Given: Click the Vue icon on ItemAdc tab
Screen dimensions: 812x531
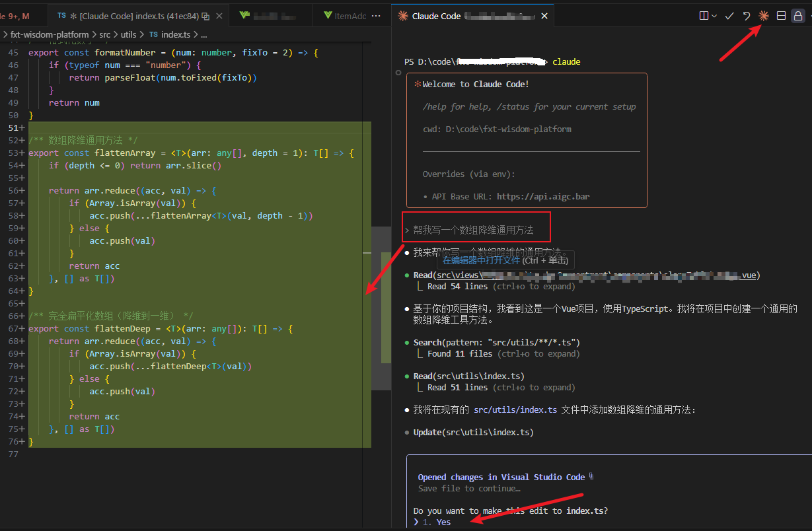Looking at the screenshot, I should (x=328, y=16).
